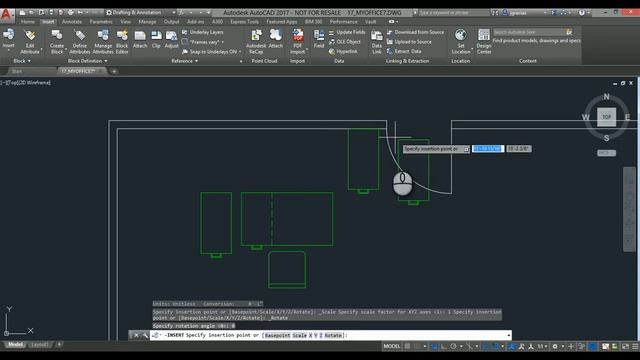Open the AutoCAD application menu

tap(6, 16)
